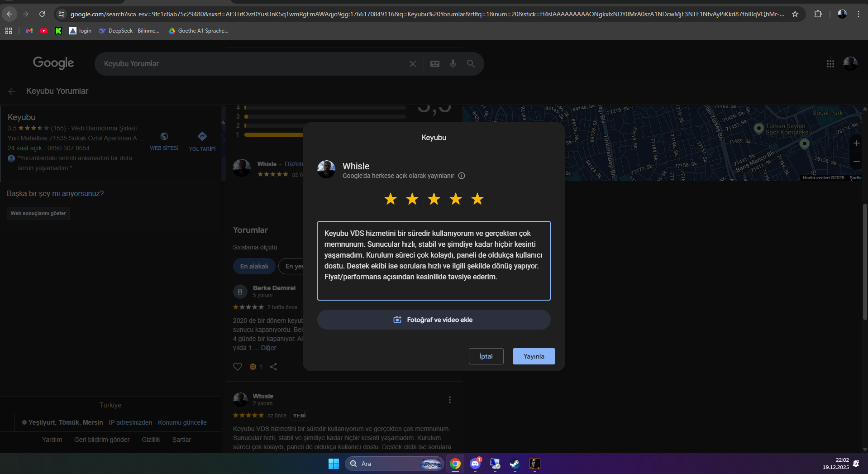Zoom out on the map
The image size is (868, 474).
[x=857, y=162]
